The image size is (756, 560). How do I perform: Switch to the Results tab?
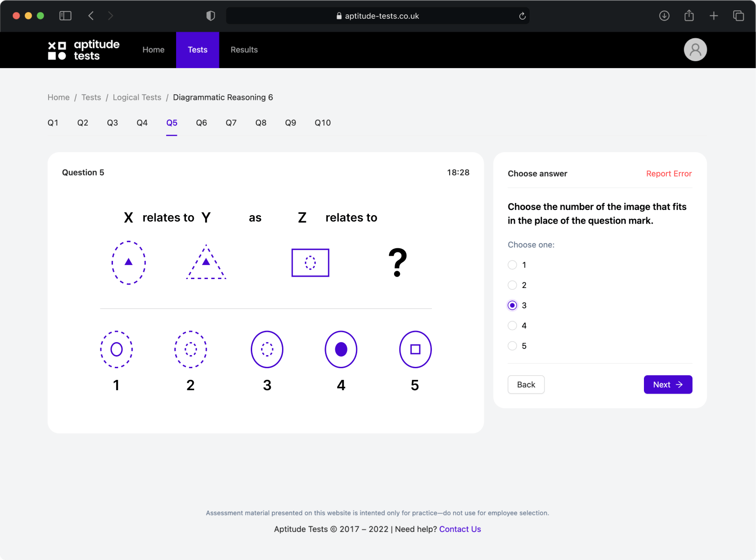[244, 49]
